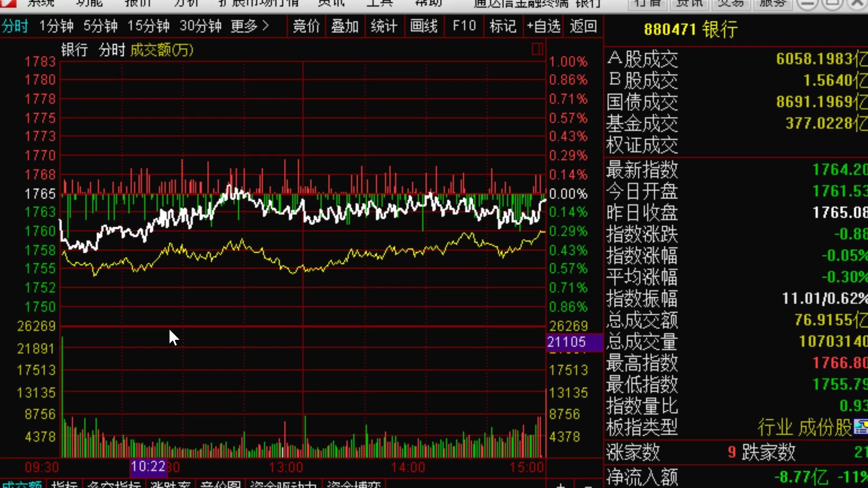Click the 净流入额 row label
The width and height of the screenshot is (868, 488).
642,477
